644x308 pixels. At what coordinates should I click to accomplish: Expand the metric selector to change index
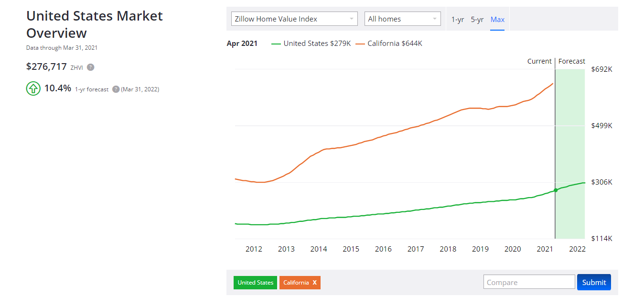(294, 18)
